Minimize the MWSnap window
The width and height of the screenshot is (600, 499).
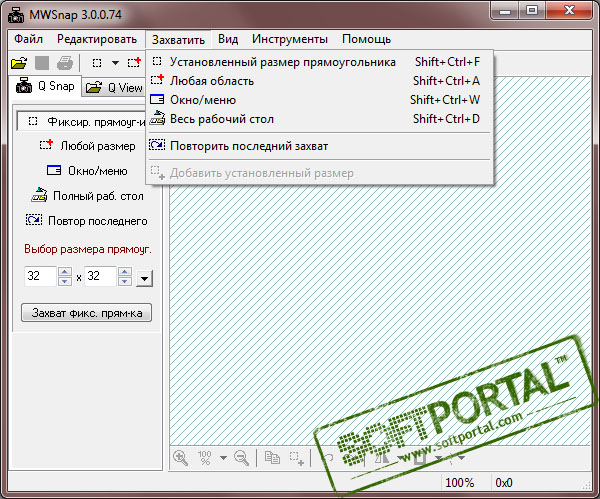point(505,11)
